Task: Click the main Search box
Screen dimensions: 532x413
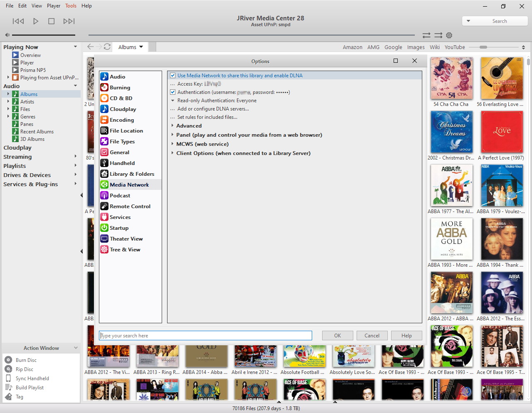Action: [x=495, y=21]
